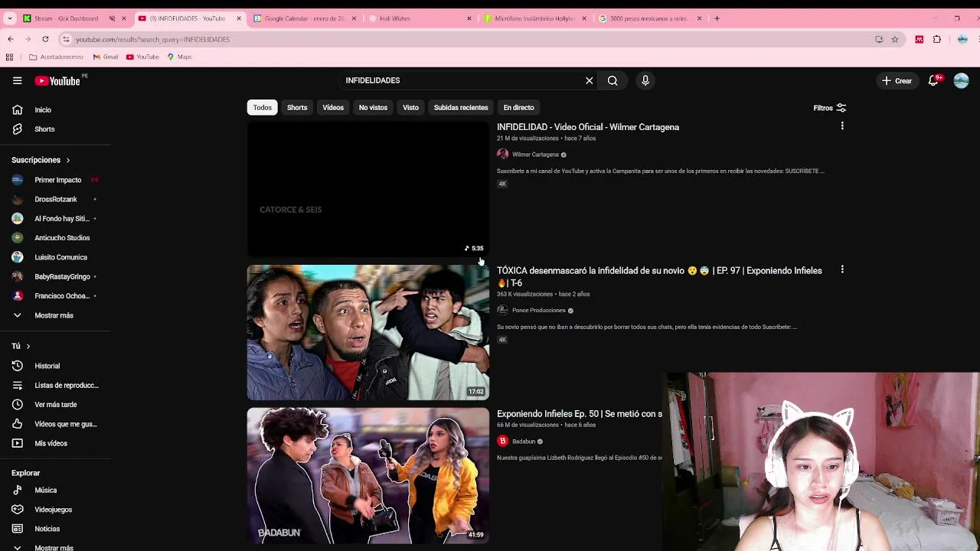Open the Exponiendo Infieles Ep. 50 title

(x=580, y=414)
